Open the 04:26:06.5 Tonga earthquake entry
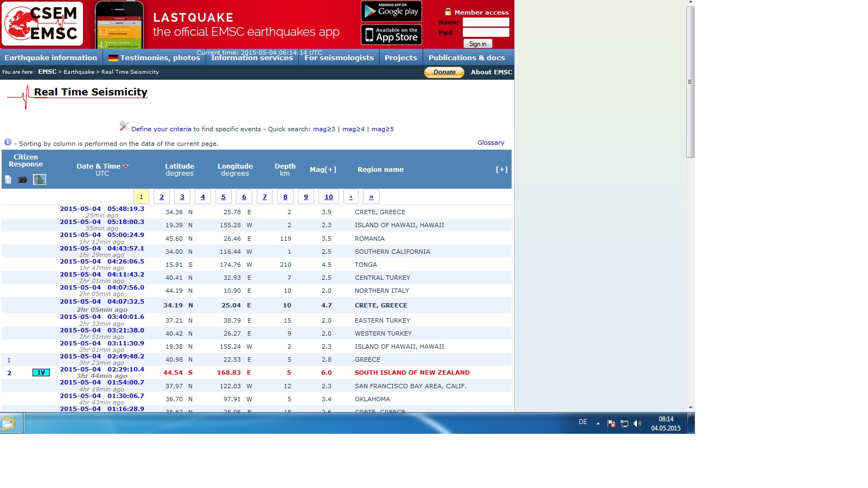The height and width of the screenshot is (488, 868). click(x=102, y=261)
